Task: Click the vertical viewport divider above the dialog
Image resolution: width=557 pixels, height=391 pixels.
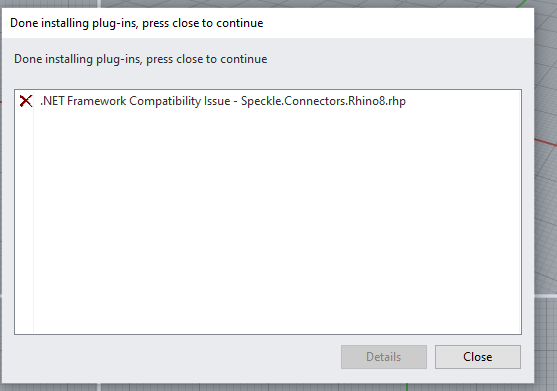Action: [99, 4]
